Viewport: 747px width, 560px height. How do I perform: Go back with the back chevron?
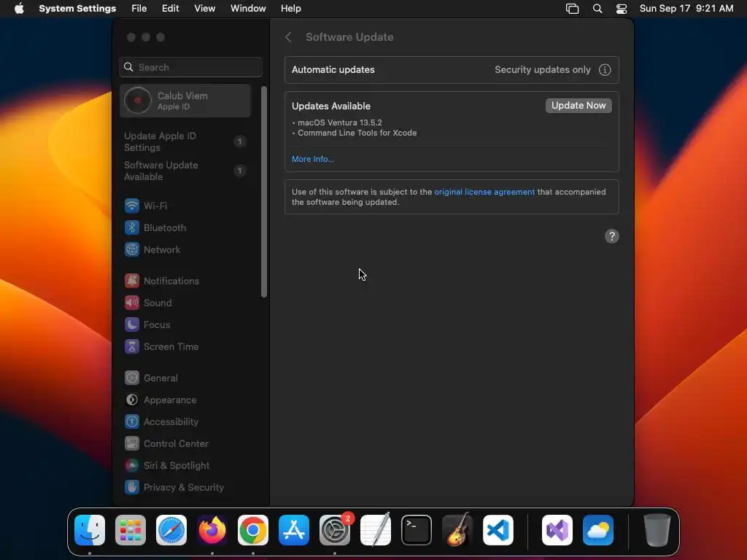[288, 37]
